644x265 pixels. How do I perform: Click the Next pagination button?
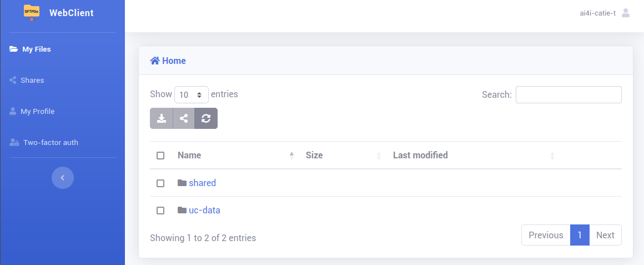click(605, 235)
